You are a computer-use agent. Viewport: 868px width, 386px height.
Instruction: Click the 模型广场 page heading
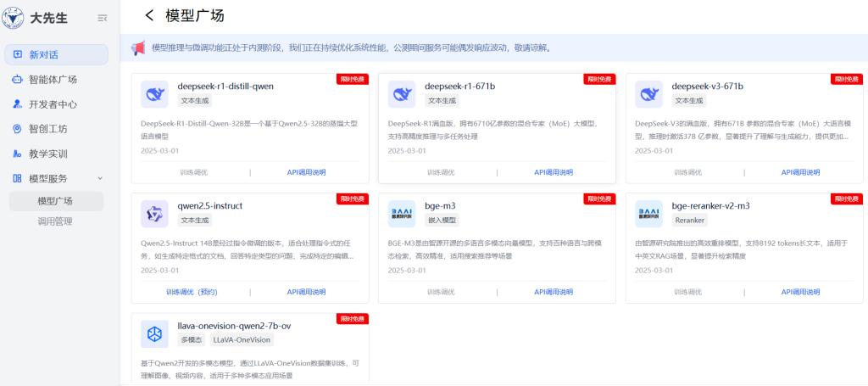click(195, 15)
